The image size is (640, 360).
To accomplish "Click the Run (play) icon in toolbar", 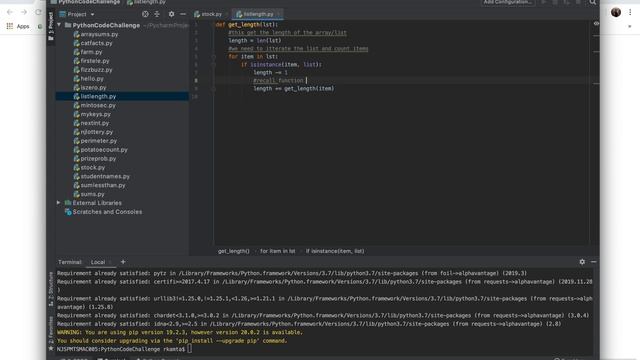I will click(544, 2).
